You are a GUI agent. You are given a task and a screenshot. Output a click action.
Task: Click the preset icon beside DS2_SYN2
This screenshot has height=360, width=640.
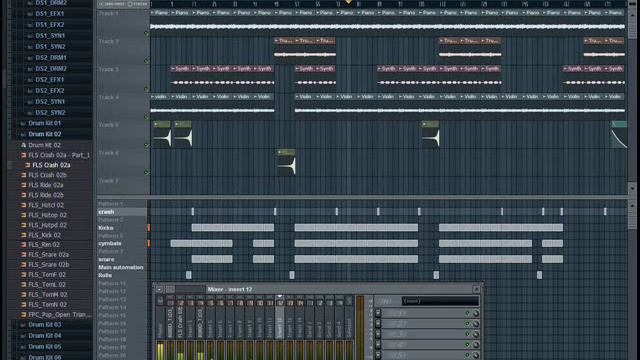click(30, 113)
